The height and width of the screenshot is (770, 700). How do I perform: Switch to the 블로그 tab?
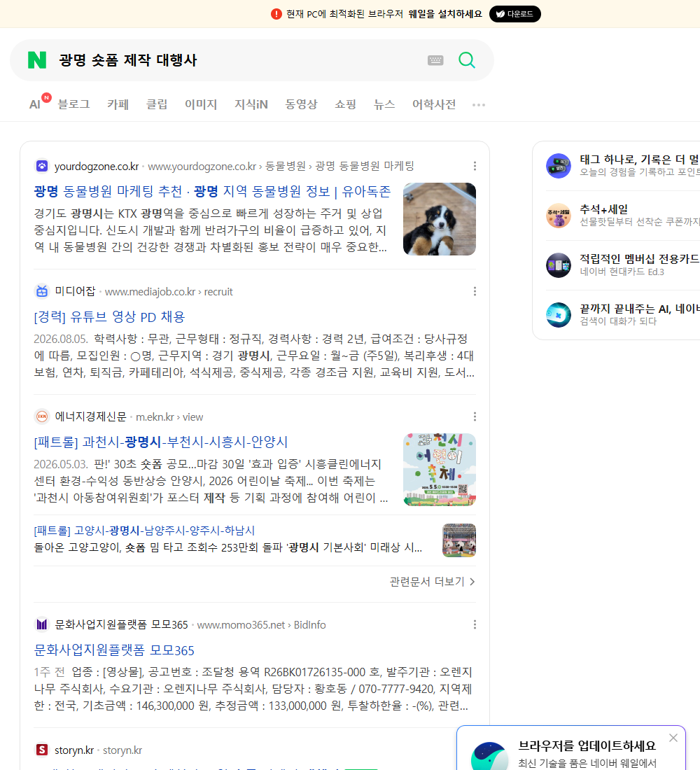click(73, 104)
